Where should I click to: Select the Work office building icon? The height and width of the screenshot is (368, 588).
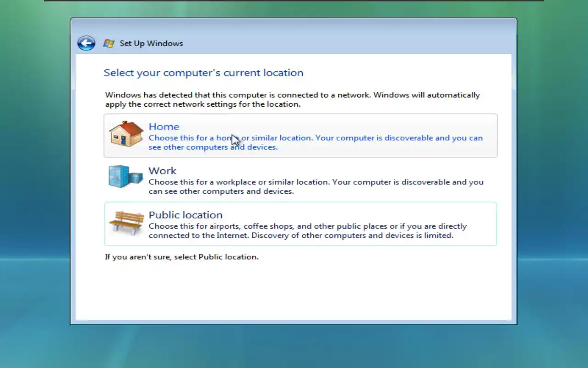tap(125, 177)
